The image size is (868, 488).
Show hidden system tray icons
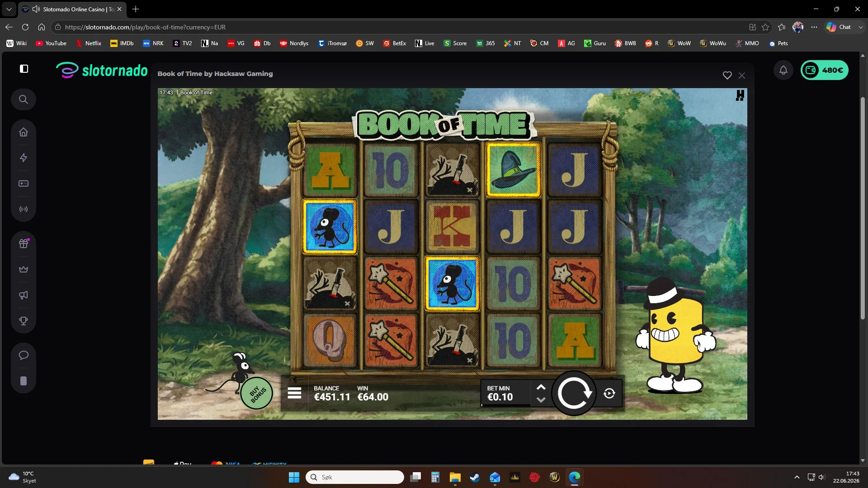(797, 477)
